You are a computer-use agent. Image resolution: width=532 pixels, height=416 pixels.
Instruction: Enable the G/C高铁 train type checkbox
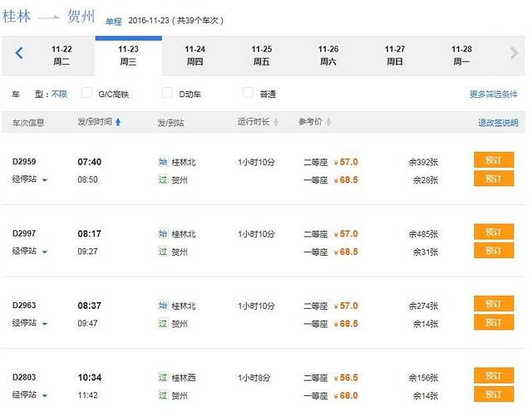[86, 94]
